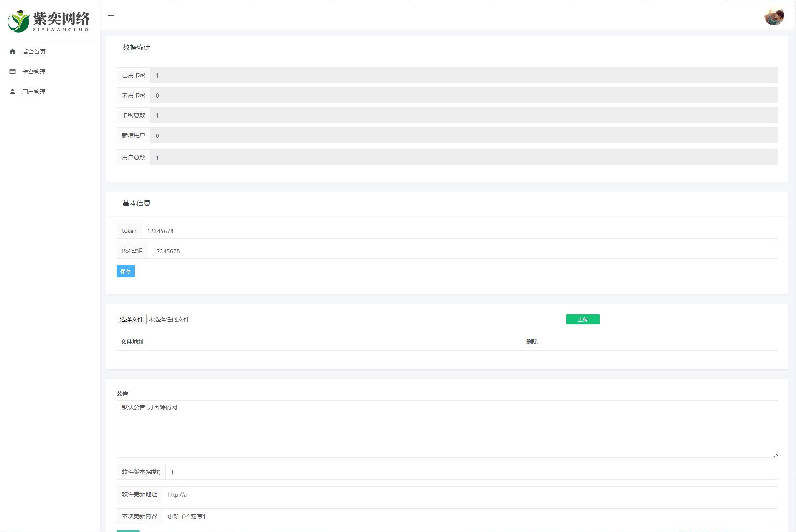The width and height of the screenshot is (796, 532).
Task: Click the 软件版本(整数) label
Action: tap(141, 472)
